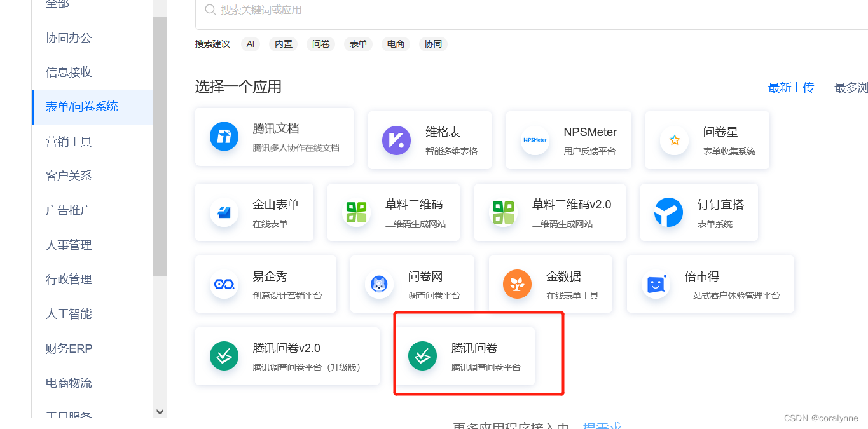
Task: Click the 创意设计营销平台 description text
Action: pyautogui.click(x=287, y=296)
